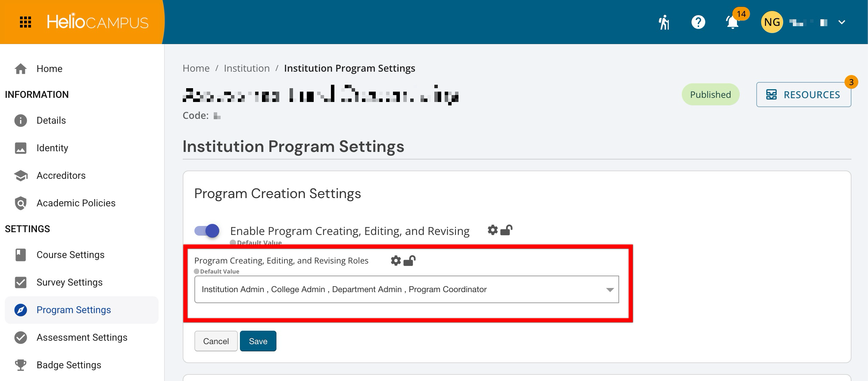Viewport: 868px width, 381px height.
Task: Open Course Settings in sidebar
Action: (x=70, y=255)
